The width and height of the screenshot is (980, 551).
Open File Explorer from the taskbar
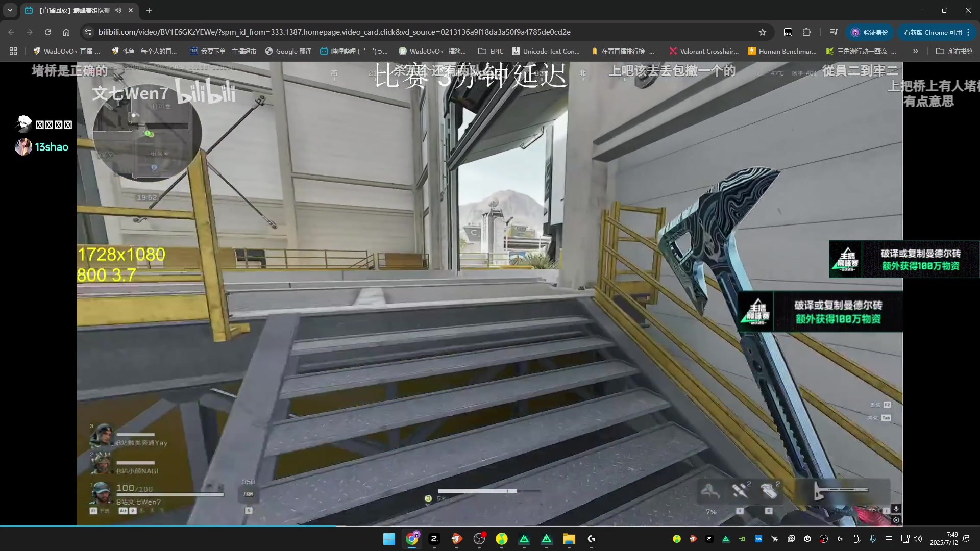[569, 539]
